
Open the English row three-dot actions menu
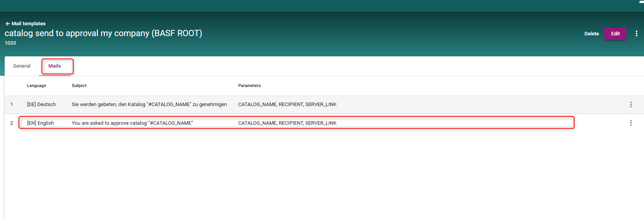(630, 123)
